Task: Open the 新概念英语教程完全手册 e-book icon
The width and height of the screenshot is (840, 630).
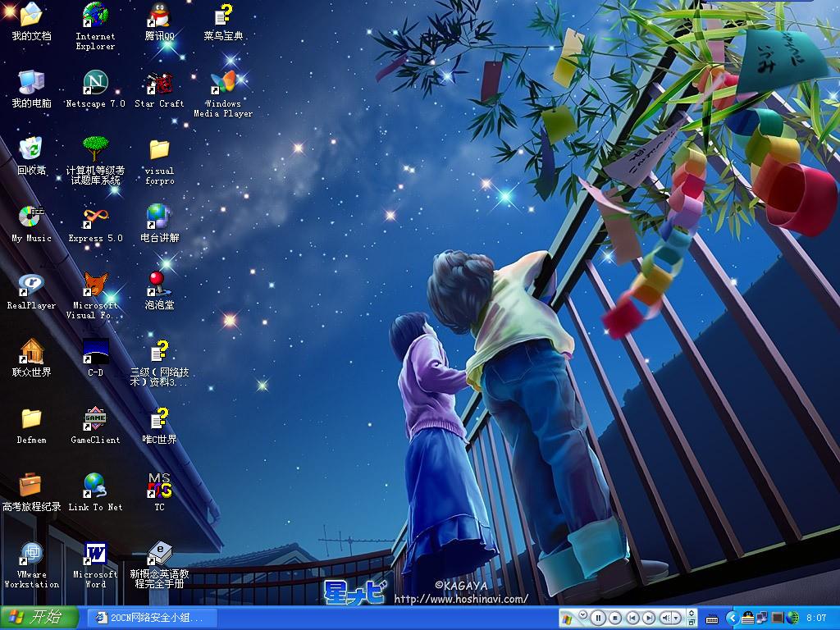Action: [159, 565]
